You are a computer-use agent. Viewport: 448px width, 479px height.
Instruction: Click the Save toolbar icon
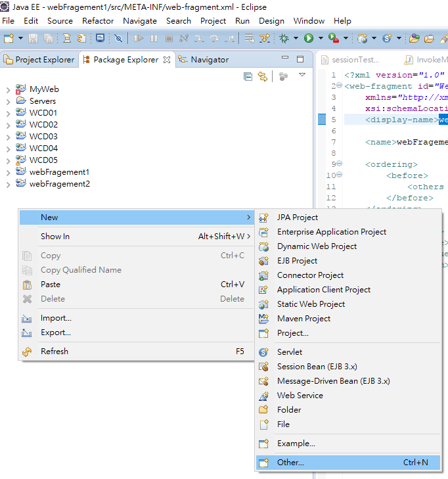tap(33, 39)
